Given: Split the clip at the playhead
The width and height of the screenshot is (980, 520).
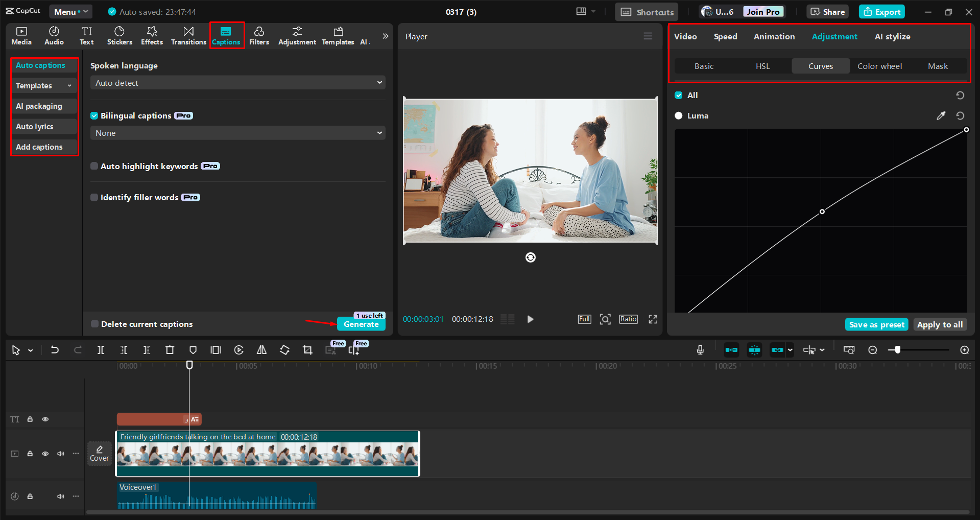Looking at the screenshot, I should pyautogui.click(x=101, y=350).
